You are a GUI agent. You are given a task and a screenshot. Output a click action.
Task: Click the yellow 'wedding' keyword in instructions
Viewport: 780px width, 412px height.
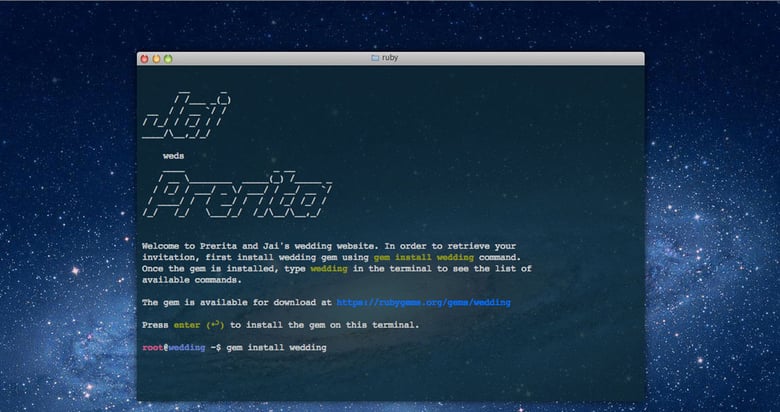328,269
